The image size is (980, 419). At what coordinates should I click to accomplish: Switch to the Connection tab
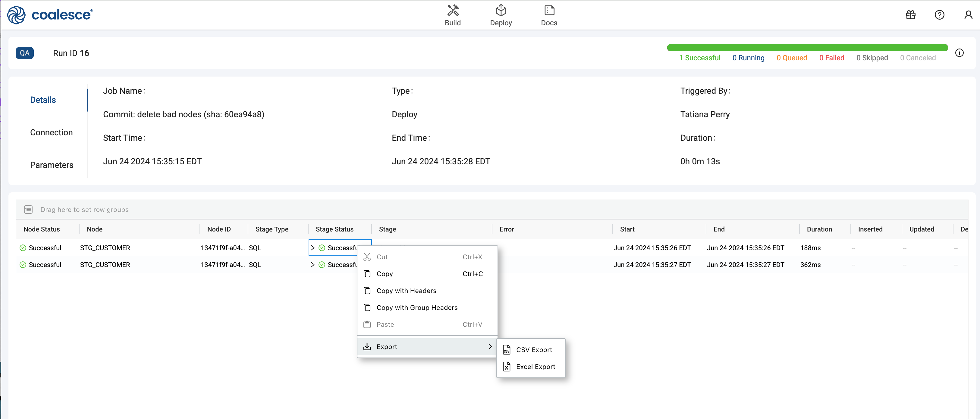tap(51, 132)
